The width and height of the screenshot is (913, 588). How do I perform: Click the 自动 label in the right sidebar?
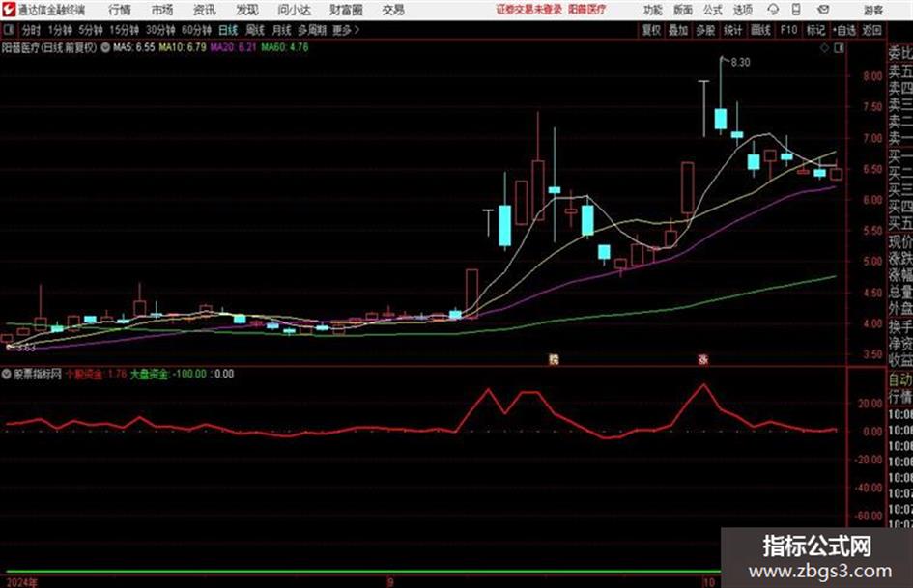900,379
